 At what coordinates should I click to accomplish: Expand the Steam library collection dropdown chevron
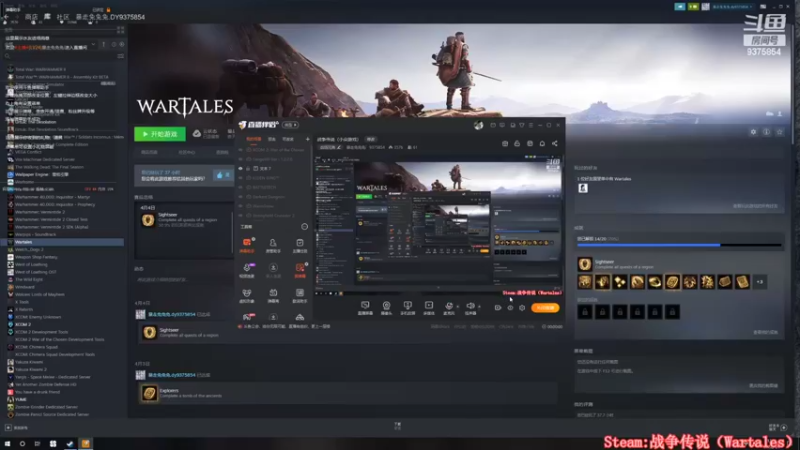[93, 45]
